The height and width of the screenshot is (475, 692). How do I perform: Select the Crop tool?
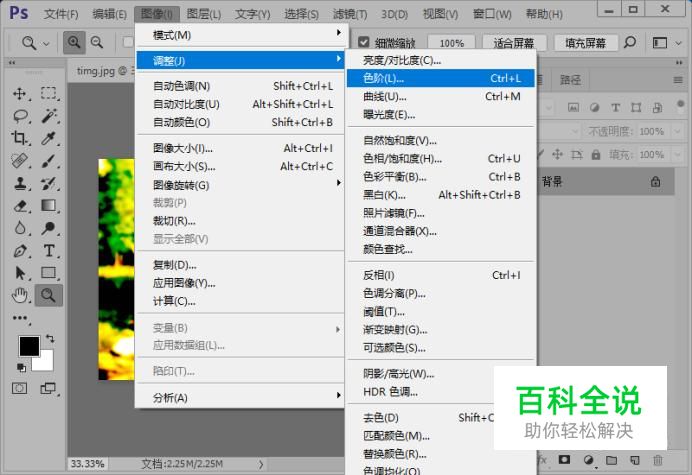point(19,138)
